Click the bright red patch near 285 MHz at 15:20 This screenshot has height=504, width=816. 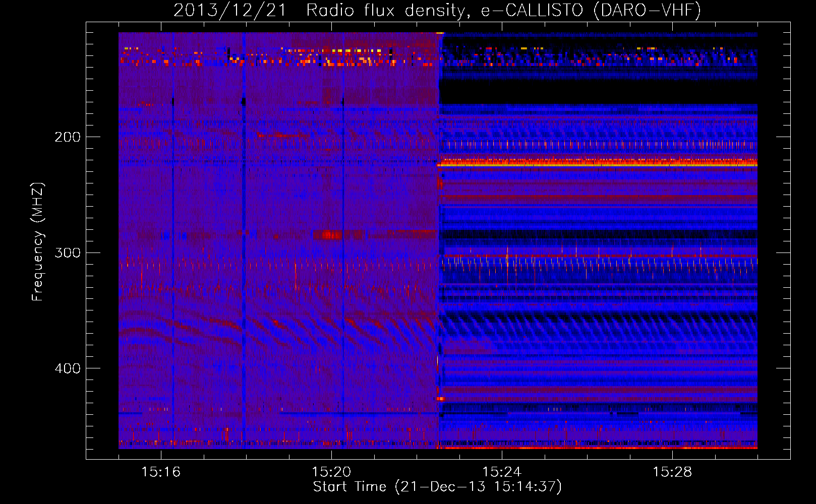[x=329, y=234]
